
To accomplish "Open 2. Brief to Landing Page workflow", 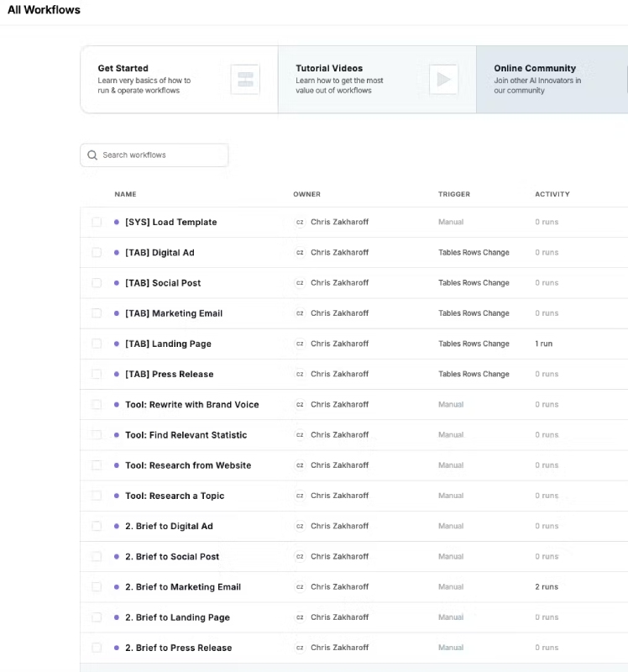I will click(x=177, y=617).
